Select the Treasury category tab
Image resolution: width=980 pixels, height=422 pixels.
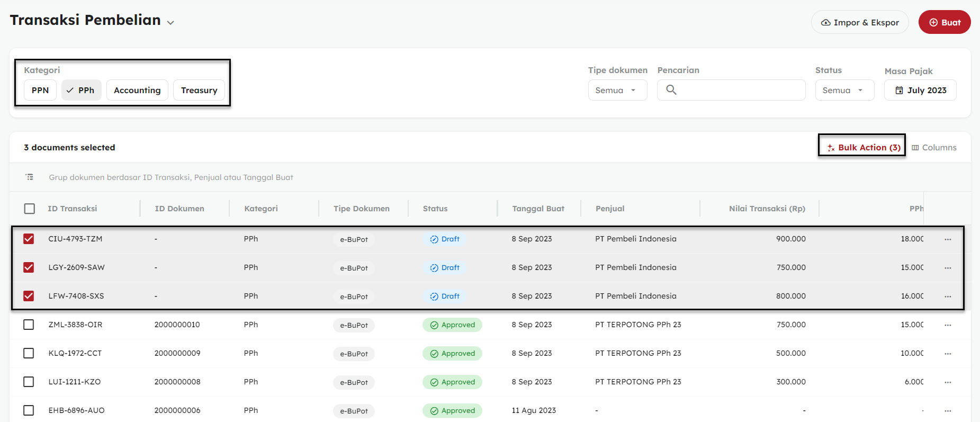tap(199, 91)
